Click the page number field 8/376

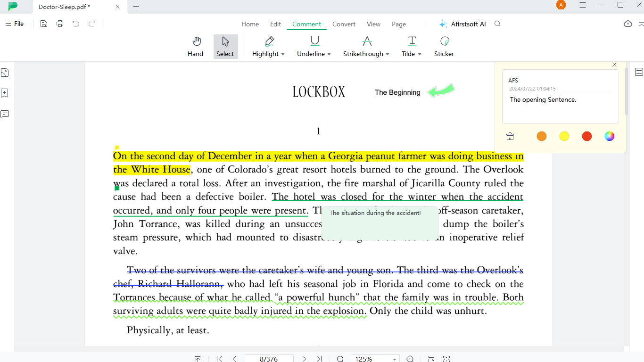(269, 359)
